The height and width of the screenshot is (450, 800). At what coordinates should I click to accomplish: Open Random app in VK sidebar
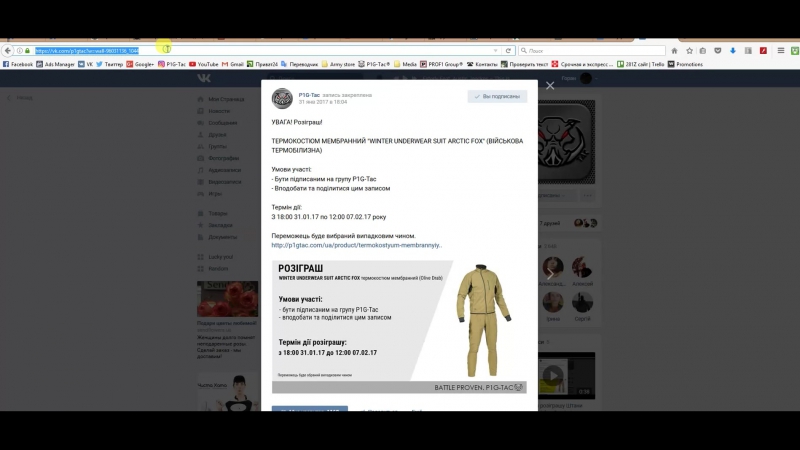click(213, 268)
